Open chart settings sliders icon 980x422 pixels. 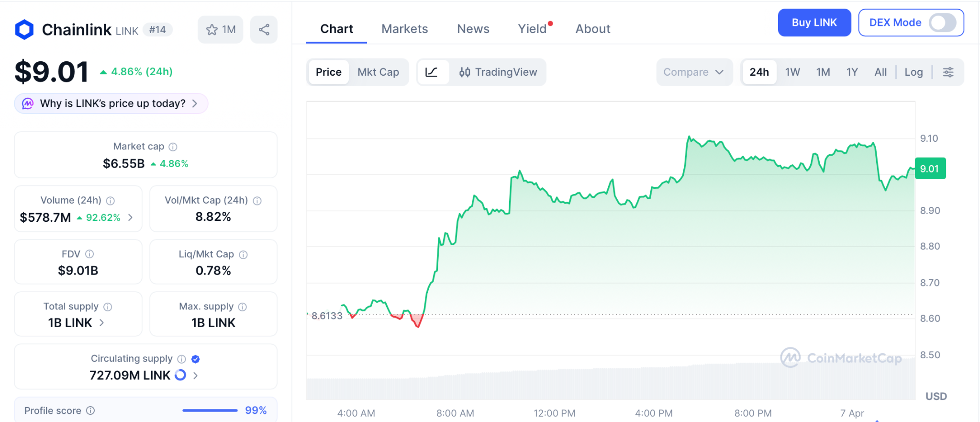(x=948, y=72)
